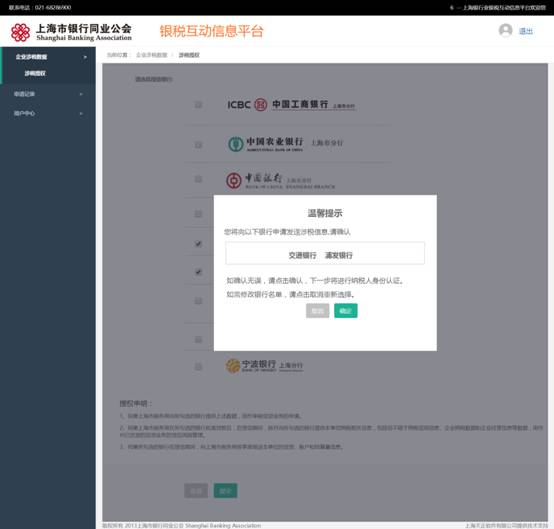The width and height of the screenshot is (554, 529).
Task: Open the 企业涉税数据 sidebar menu
Action: tap(49, 57)
